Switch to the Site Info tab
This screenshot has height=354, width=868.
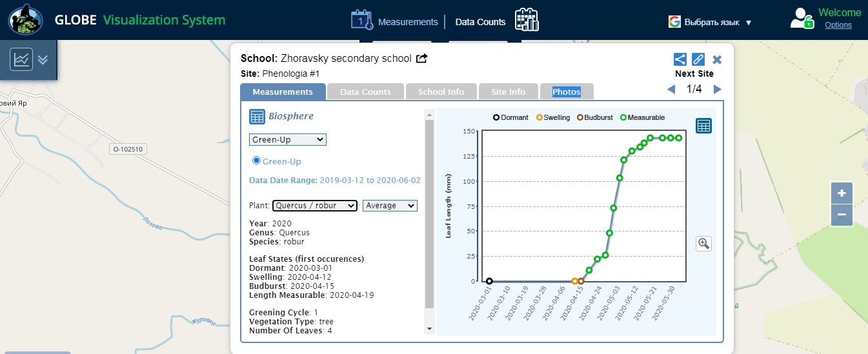(x=508, y=92)
